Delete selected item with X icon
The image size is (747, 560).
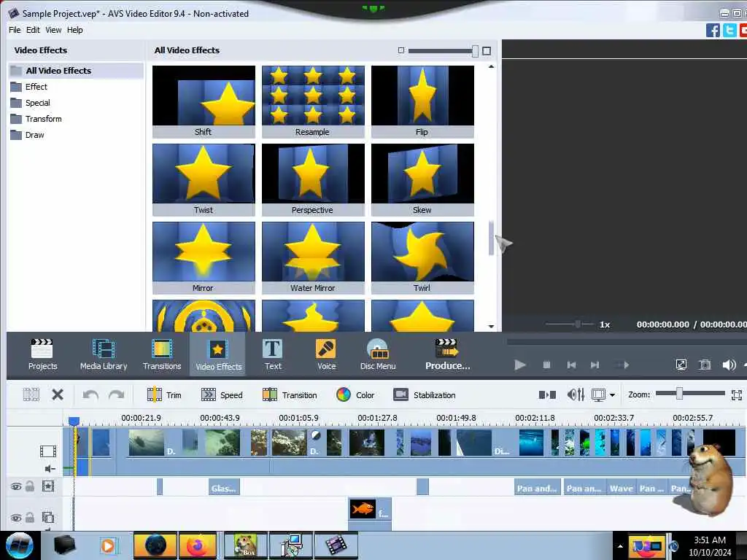pyautogui.click(x=58, y=394)
